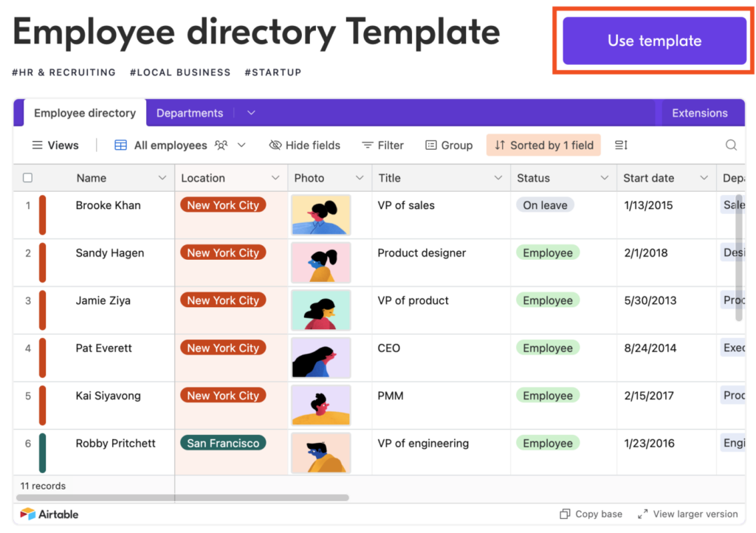Image resolution: width=756 pixels, height=533 pixels.
Task: Click the collaborators icon next to All employees
Action: 221,145
